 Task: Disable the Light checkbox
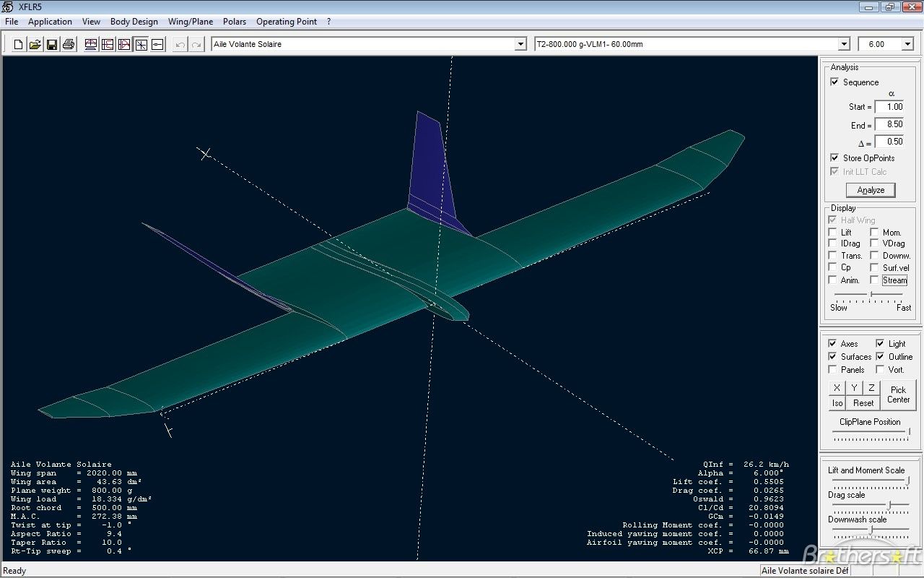(880, 344)
